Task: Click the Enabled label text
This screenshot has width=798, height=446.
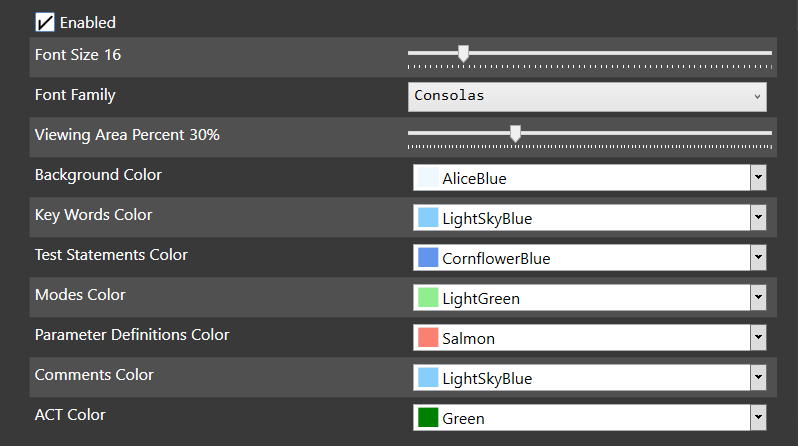Action: click(x=88, y=23)
